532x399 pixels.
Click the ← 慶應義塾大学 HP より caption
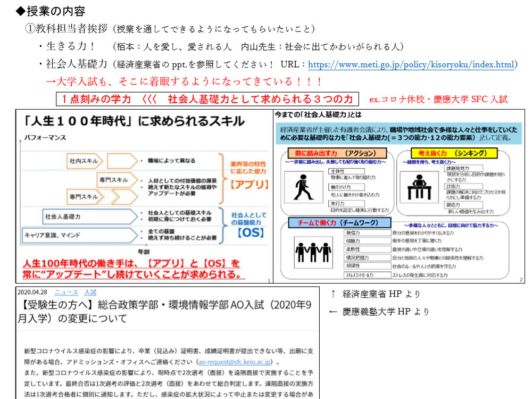379,311
